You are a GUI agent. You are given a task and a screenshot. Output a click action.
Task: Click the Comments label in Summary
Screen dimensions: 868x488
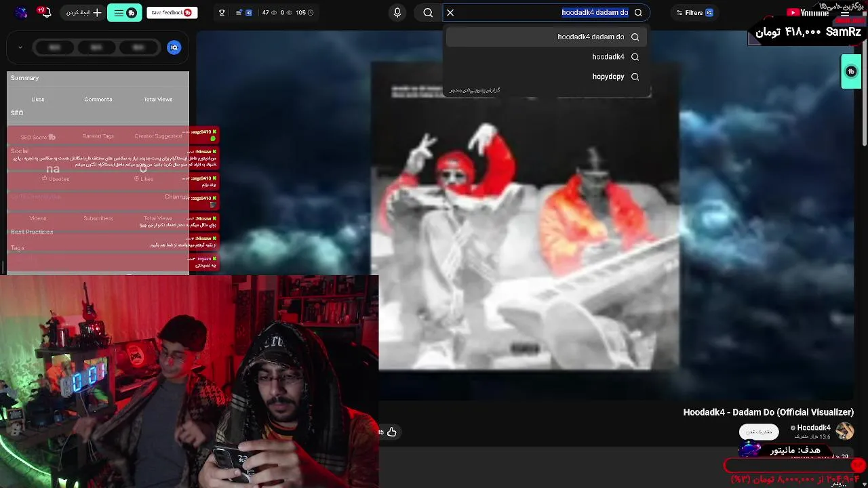[x=98, y=99]
